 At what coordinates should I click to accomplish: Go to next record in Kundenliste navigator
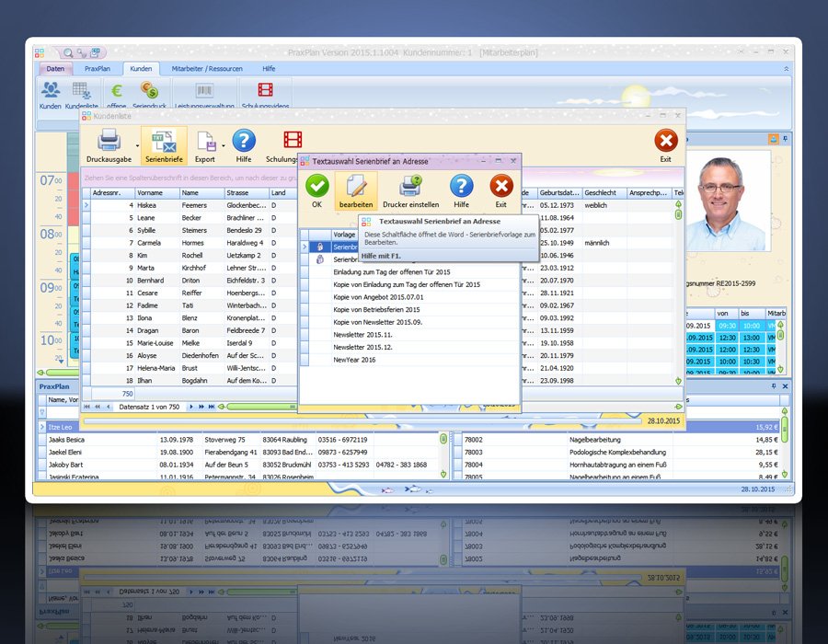click(191, 407)
